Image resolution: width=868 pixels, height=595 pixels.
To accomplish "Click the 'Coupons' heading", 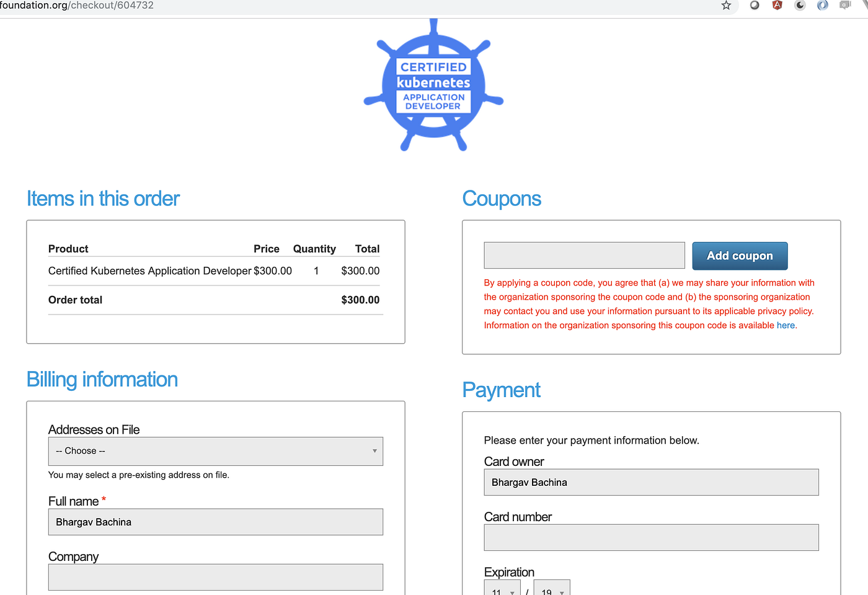I will click(x=502, y=199).
